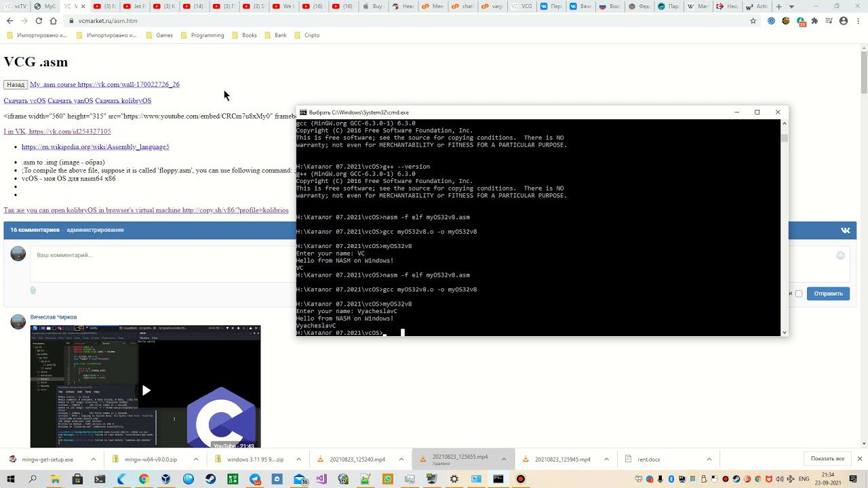This screenshot has width=868, height=488.
Task: Expand options for 20210823_125945.mp4 download
Action: click(608, 460)
